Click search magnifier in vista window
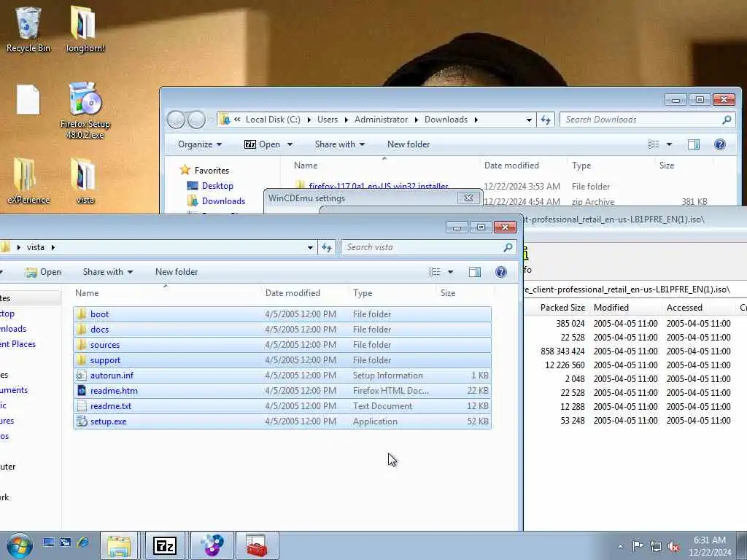Image resolution: width=747 pixels, height=560 pixels. [508, 247]
